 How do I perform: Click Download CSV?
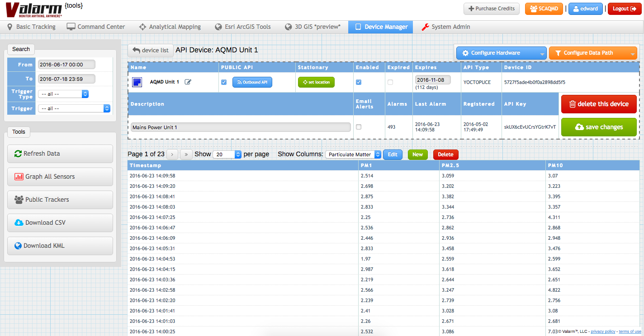point(60,223)
